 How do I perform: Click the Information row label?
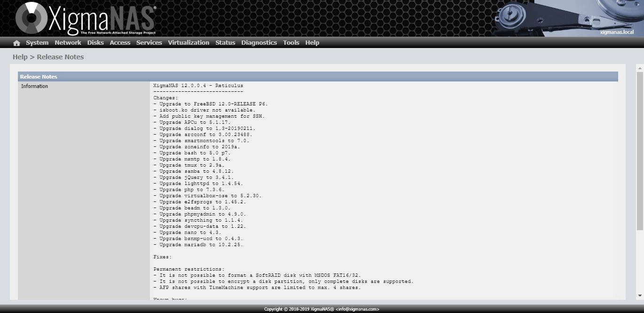34,86
